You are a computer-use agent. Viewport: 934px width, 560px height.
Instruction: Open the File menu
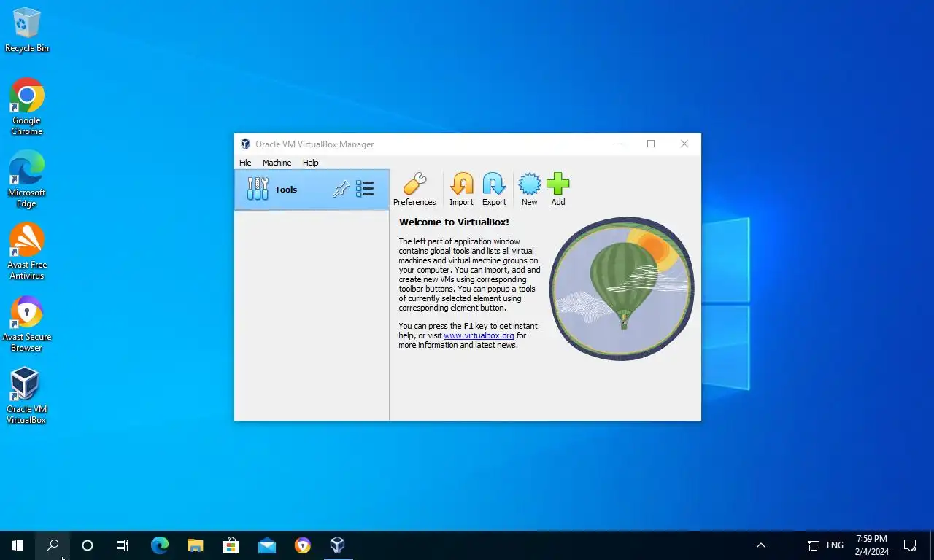[245, 163]
